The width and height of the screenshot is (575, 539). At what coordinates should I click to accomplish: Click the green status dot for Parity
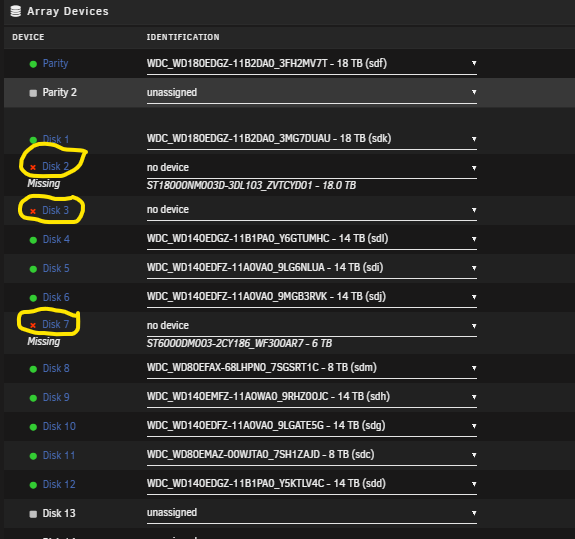pos(33,64)
